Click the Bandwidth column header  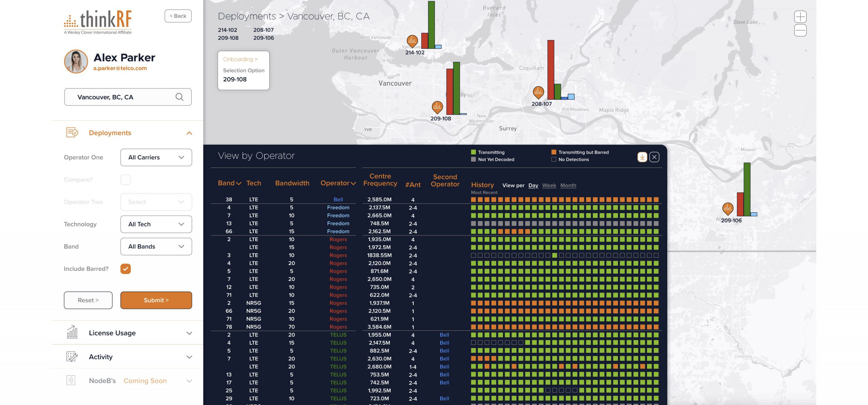pos(292,183)
